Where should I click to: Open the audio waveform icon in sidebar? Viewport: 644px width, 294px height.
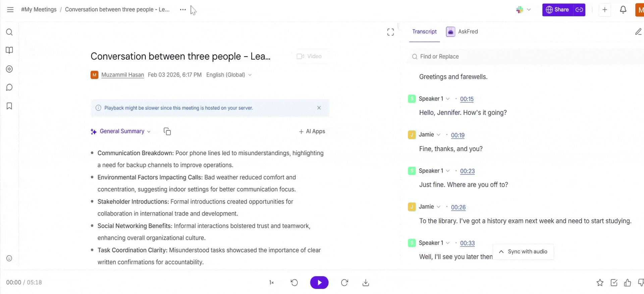[x=9, y=69]
